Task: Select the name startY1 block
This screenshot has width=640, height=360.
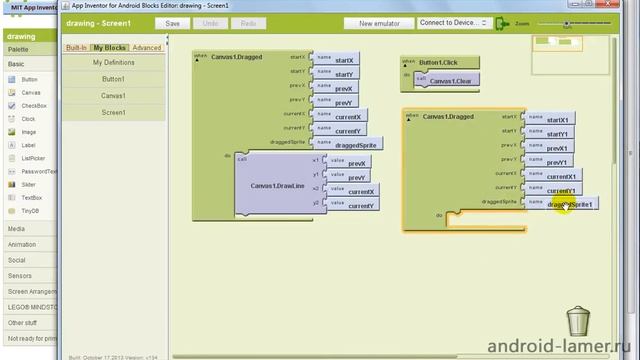Action: click(x=548, y=133)
